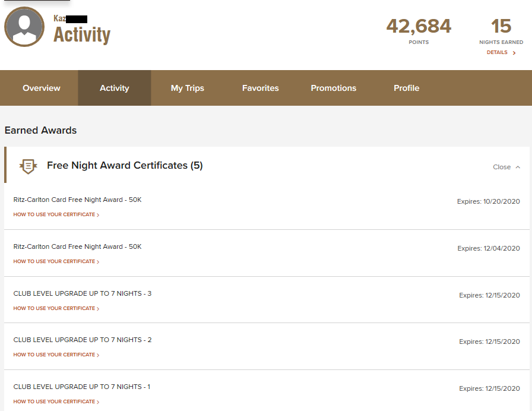Open the Profile tab

[x=407, y=88]
